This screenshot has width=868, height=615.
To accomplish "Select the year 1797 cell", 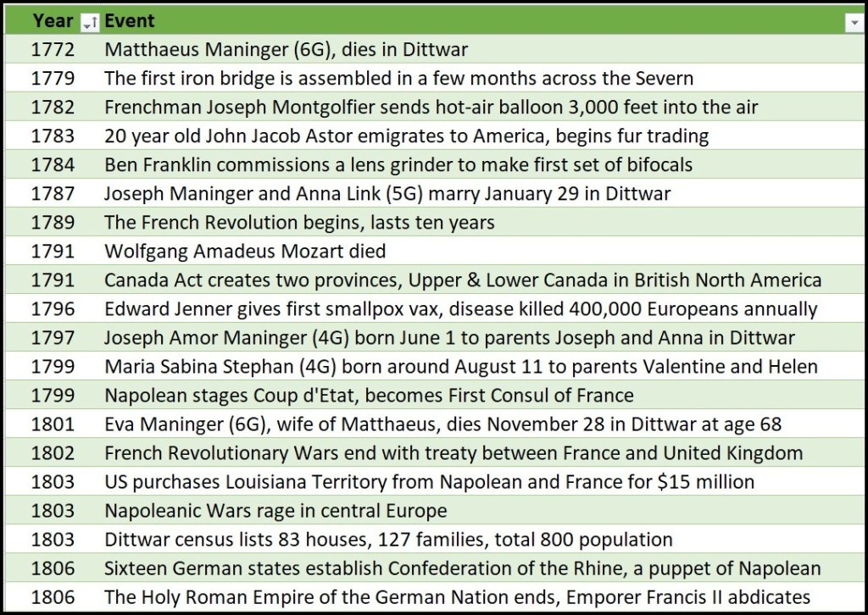I will coord(53,338).
